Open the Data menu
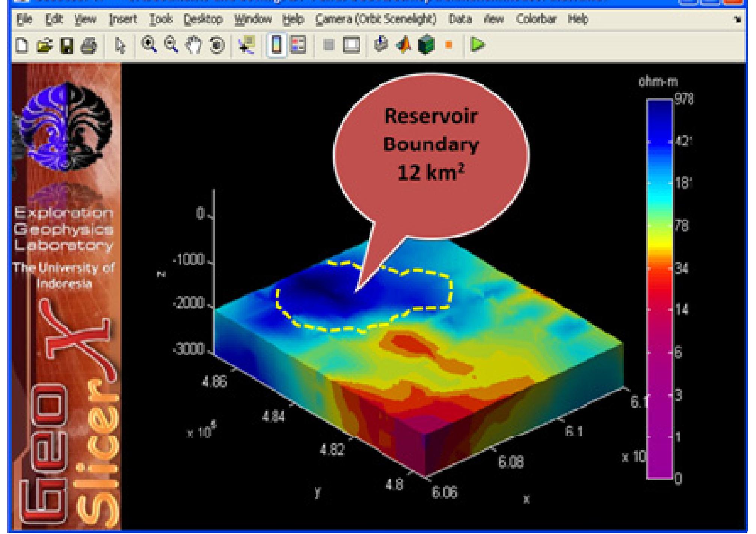This screenshot has width=756, height=534. [x=460, y=19]
